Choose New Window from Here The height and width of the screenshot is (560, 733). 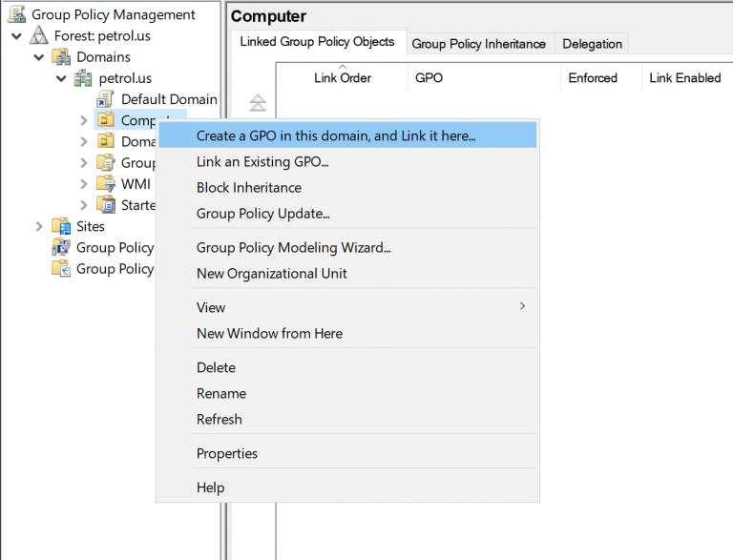click(347, 333)
